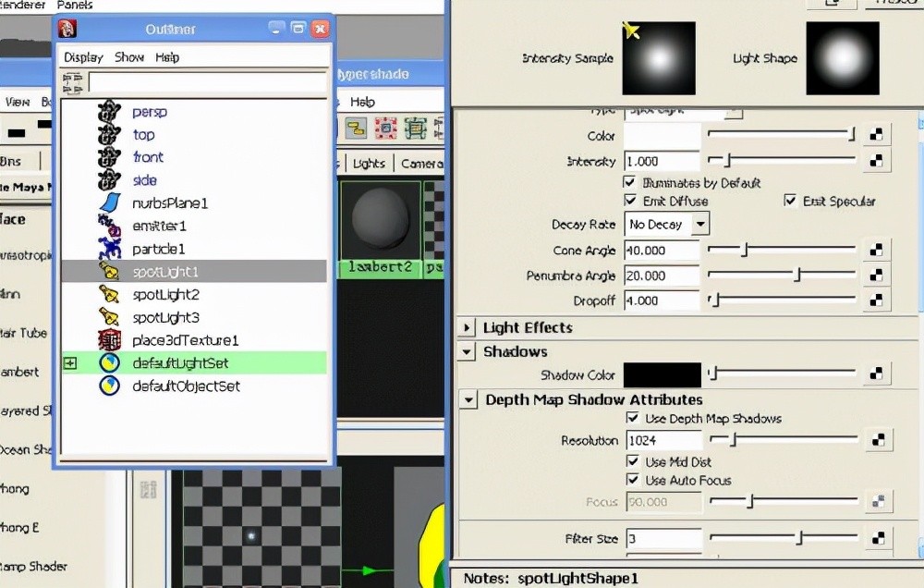Click the emitter1 icon in Outliner
The width and height of the screenshot is (924, 588).
(109, 226)
